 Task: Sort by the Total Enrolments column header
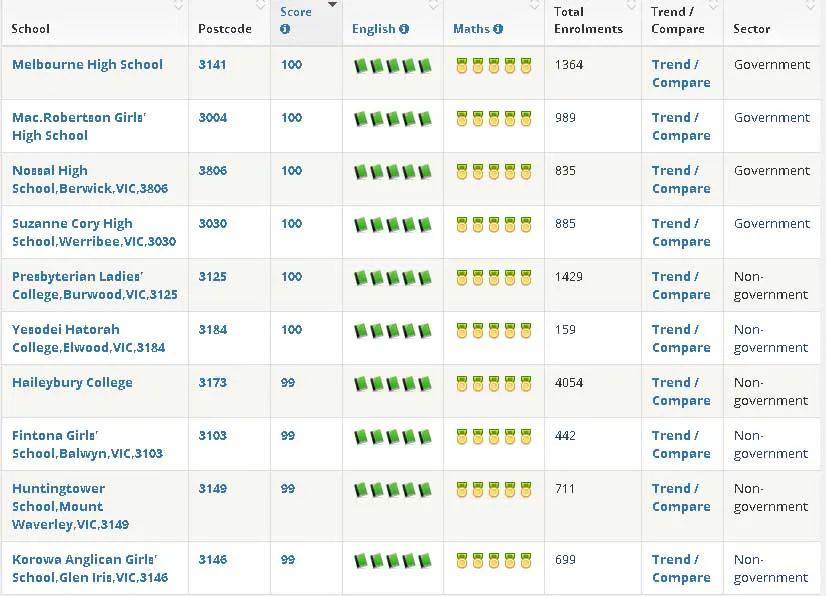click(588, 20)
